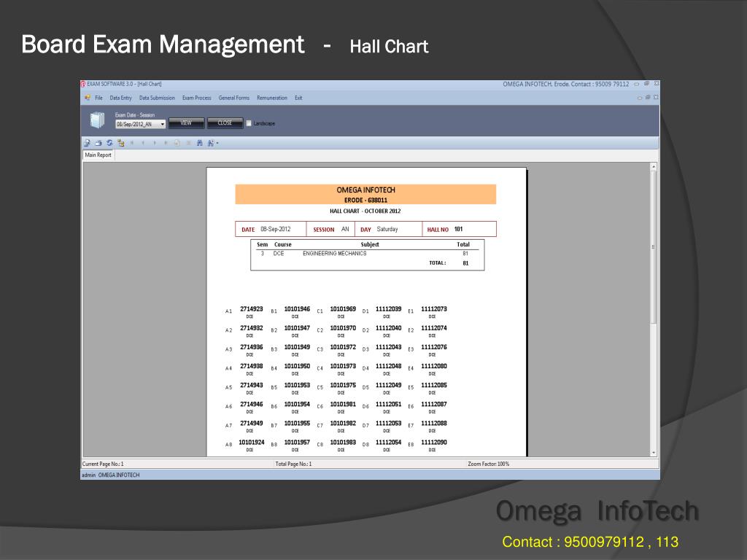Click the day value 'Saturday'

387,229
